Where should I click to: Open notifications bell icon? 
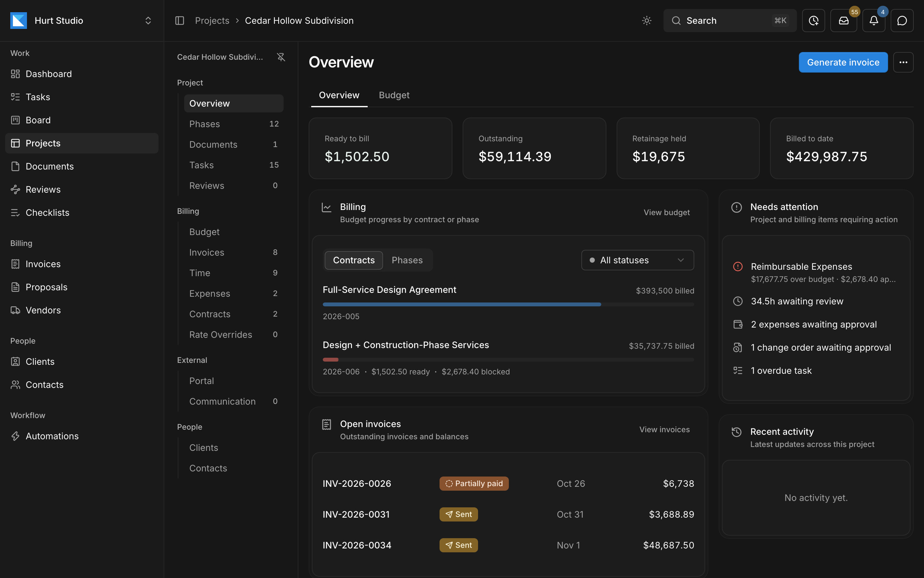click(x=874, y=21)
